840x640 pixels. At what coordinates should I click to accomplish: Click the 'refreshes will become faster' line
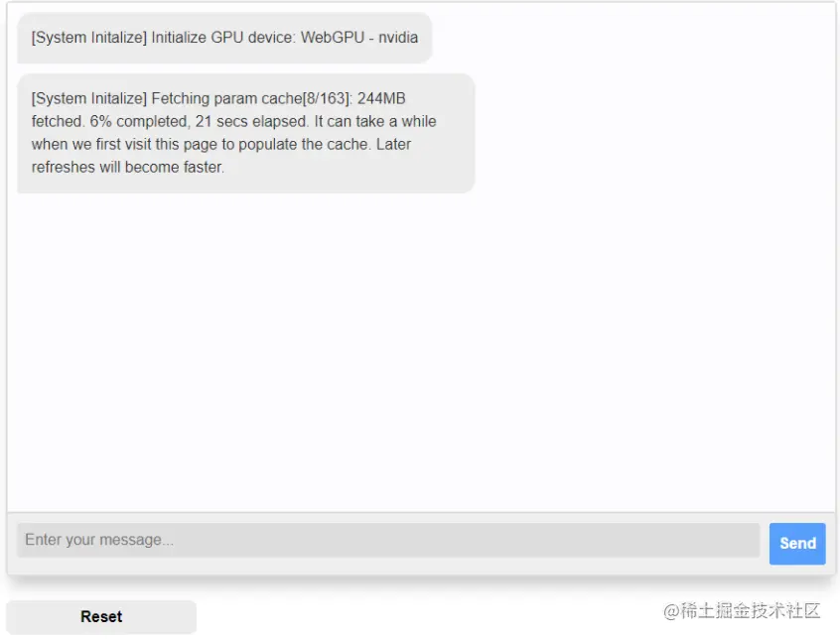click(x=127, y=167)
